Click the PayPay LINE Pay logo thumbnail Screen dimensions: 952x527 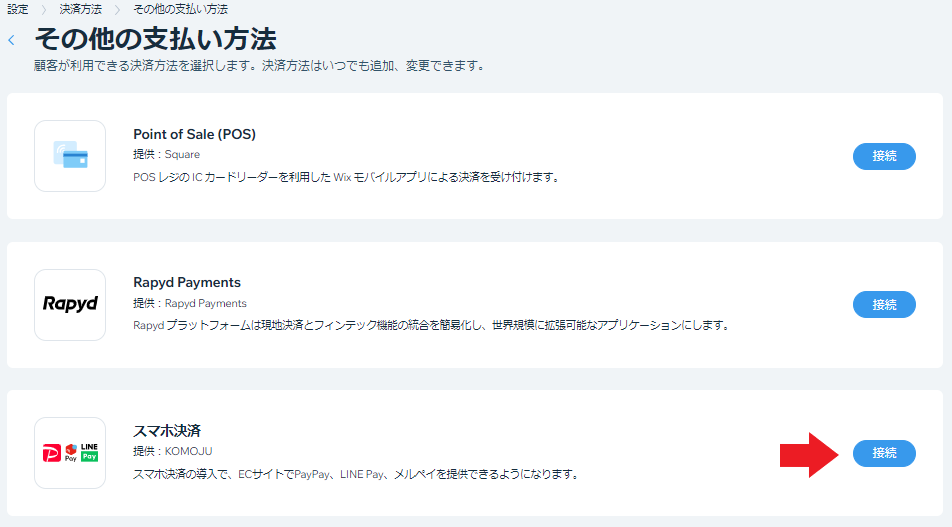(x=70, y=453)
